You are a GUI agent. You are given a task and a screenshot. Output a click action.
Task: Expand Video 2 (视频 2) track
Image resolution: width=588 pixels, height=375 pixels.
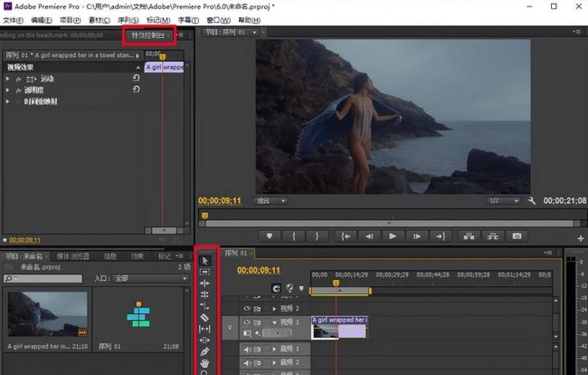point(274,309)
